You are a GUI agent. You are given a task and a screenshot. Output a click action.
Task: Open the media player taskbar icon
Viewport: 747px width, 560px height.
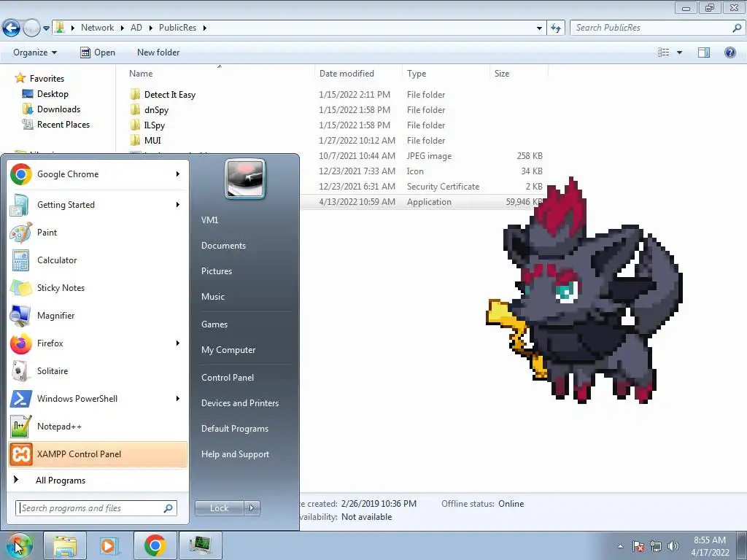(x=109, y=545)
